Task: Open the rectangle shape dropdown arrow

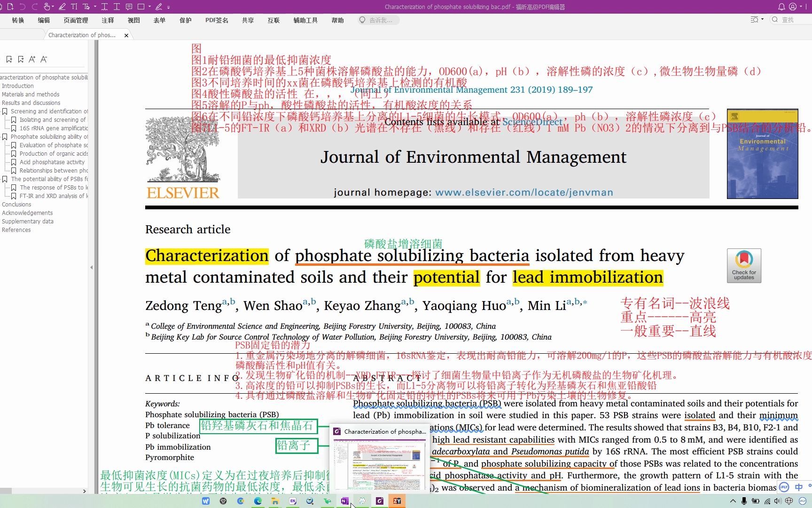Action: pos(149,7)
